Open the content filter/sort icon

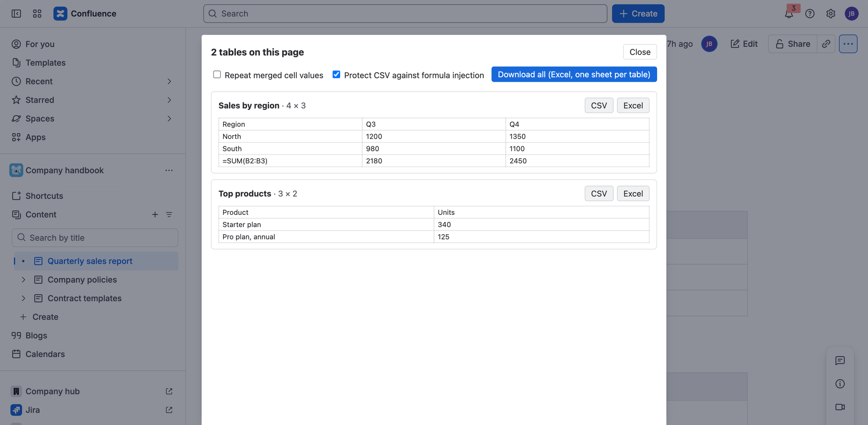click(169, 214)
